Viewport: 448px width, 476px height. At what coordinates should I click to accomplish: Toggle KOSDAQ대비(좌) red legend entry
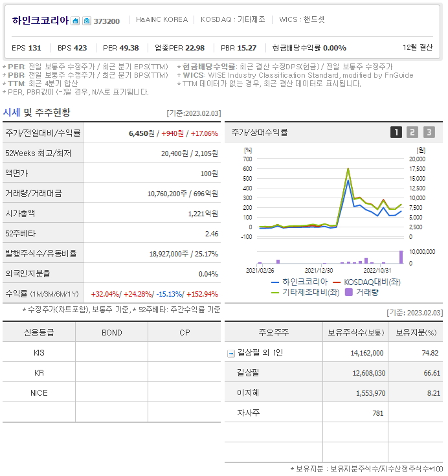(x=366, y=282)
